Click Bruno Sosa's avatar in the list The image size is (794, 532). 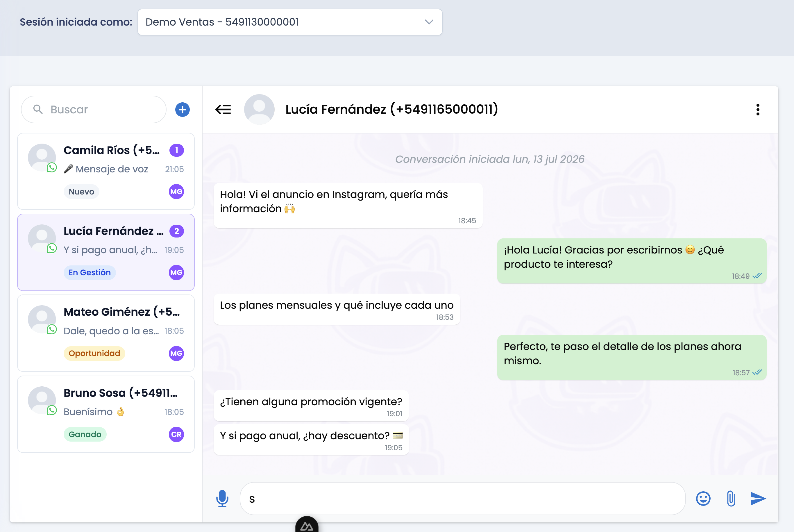pos(42,401)
